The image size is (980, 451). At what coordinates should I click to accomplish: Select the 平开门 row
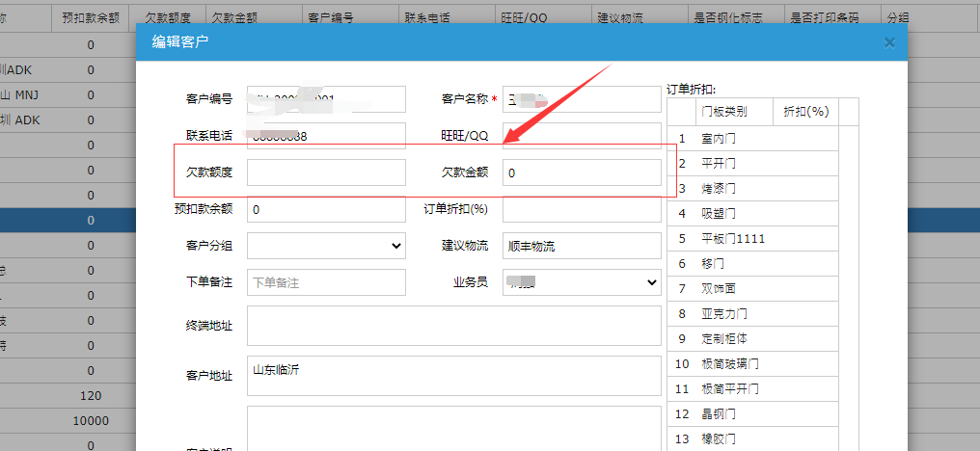[x=752, y=164]
